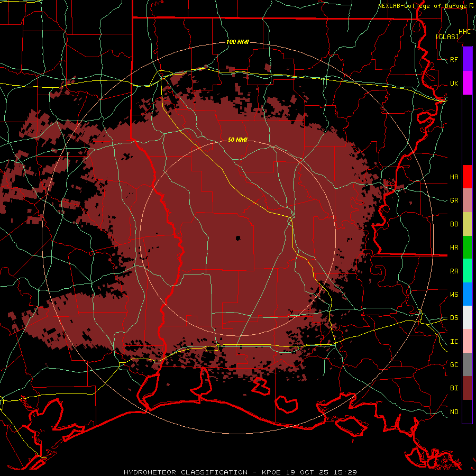This screenshot has width=476, height=476.
Task: Click the IC light pink legend swatch
Action: coord(467,341)
